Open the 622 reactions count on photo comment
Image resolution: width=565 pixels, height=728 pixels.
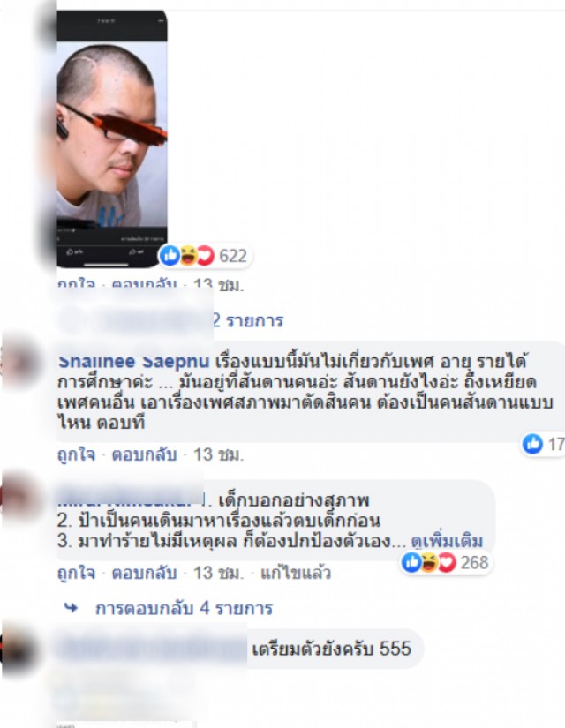[233, 256]
